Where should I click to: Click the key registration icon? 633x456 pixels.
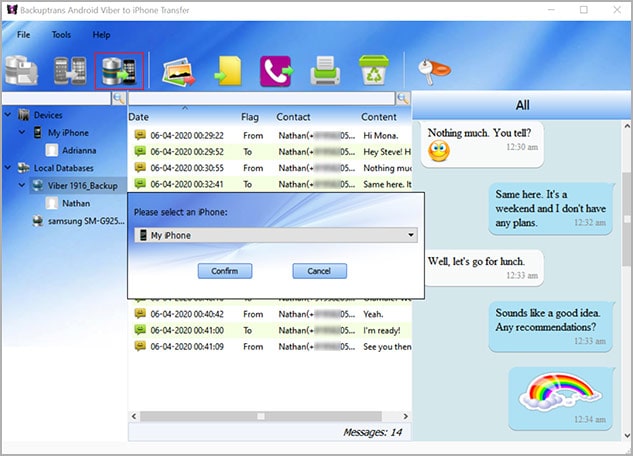click(434, 71)
